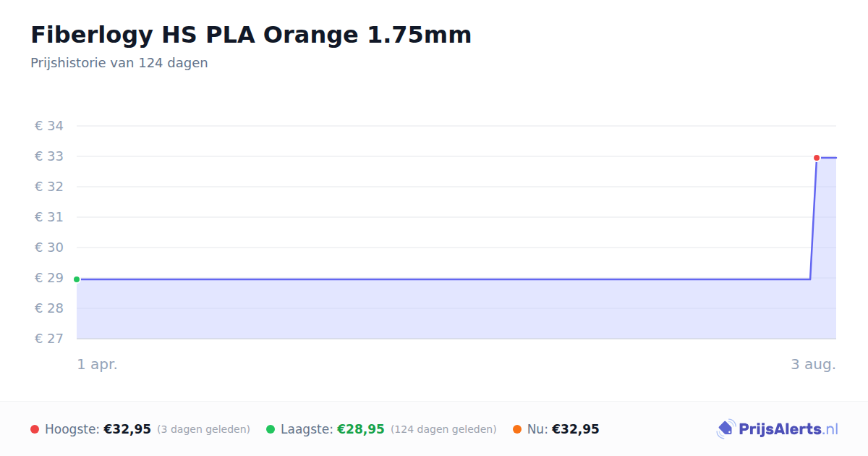The image size is (868, 456).
Task: Click the € 29 axis label
Action: (49, 278)
